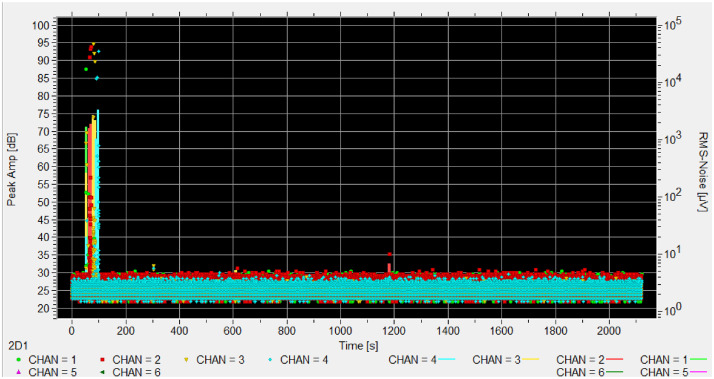Screen dimensions: 714x379
Task: Select the CHAN = 1 green dot legend marker
Action: point(18,360)
